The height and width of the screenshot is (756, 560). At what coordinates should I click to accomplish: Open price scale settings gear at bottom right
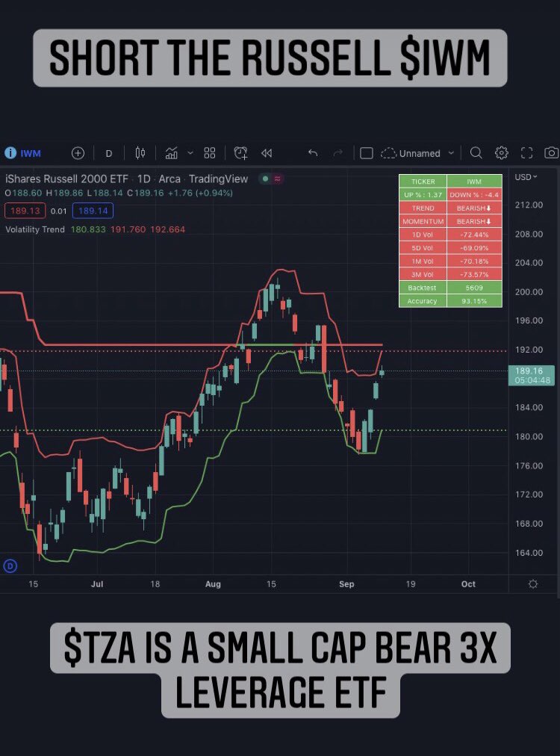pyautogui.click(x=533, y=584)
